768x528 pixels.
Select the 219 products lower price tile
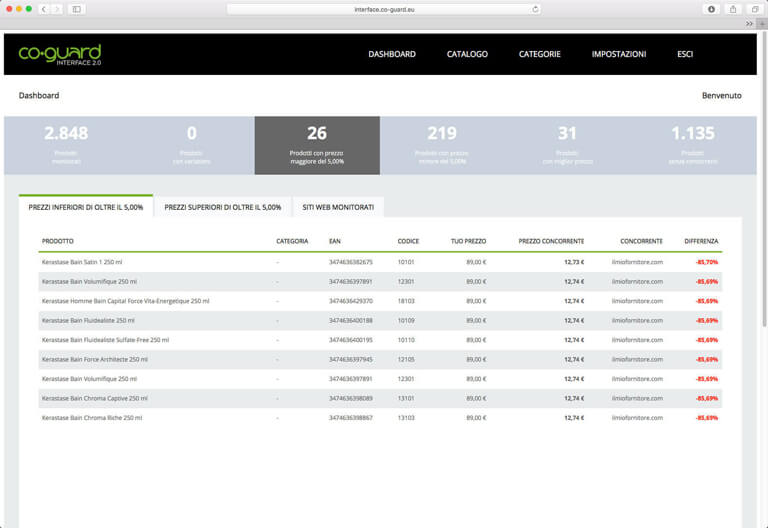(442, 145)
